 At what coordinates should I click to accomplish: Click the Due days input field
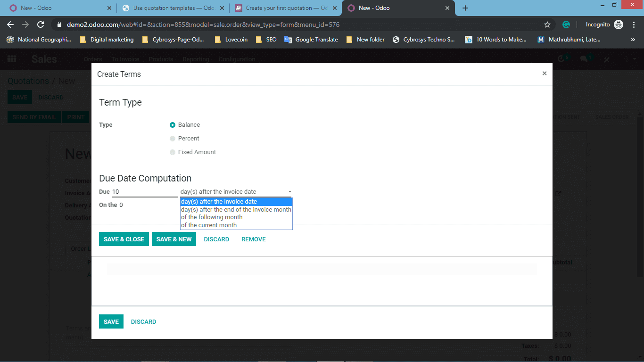point(145,192)
